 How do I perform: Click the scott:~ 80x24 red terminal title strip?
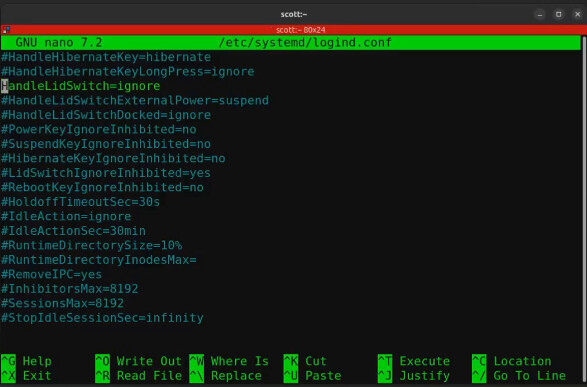[294, 30]
